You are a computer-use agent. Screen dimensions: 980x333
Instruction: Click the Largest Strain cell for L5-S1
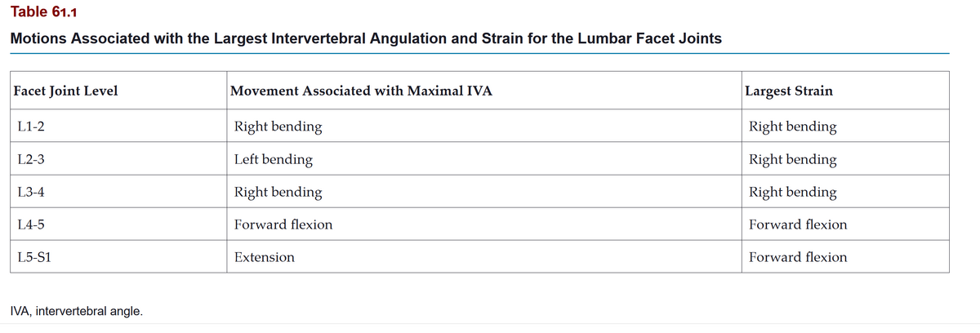click(x=798, y=257)
